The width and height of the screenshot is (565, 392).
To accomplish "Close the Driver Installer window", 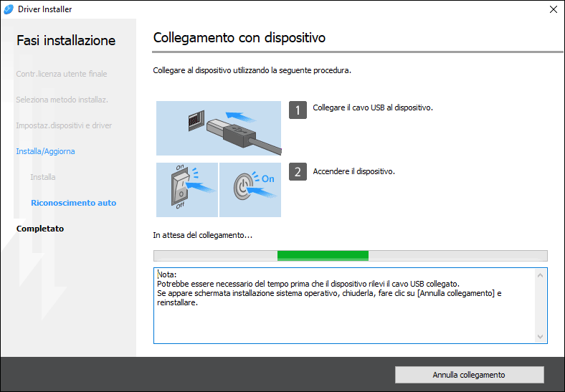I will (554, 9).
